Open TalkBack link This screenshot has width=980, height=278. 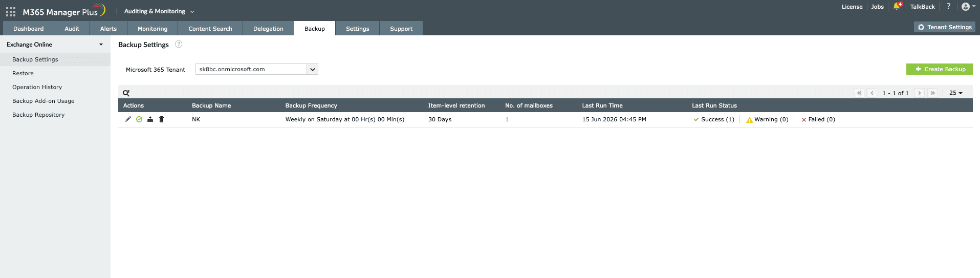[x=922, y=7]
